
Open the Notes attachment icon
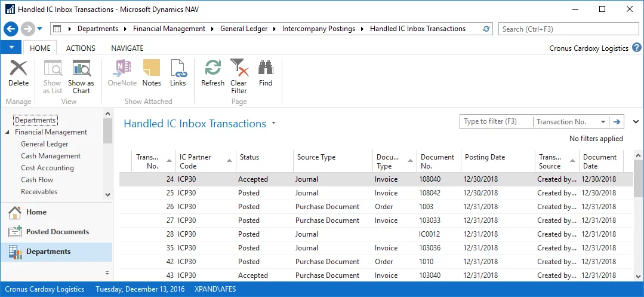click(152, 74)
